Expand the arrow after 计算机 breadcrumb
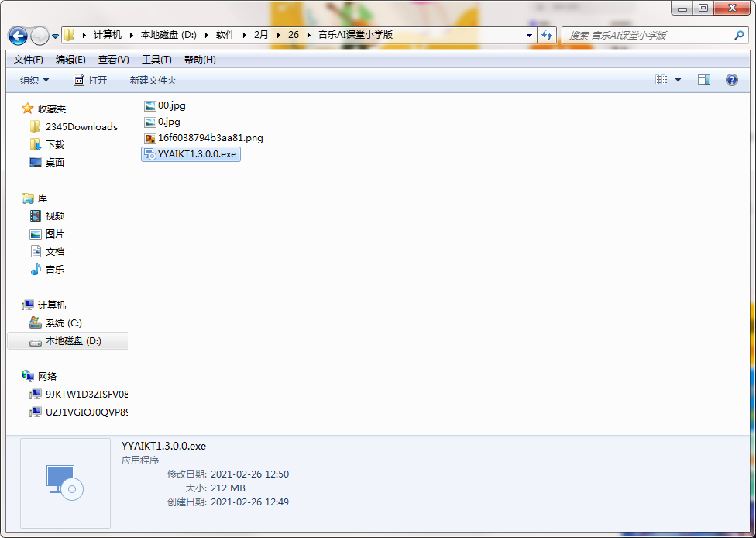The image size is (756, 538). pos(131,35)
